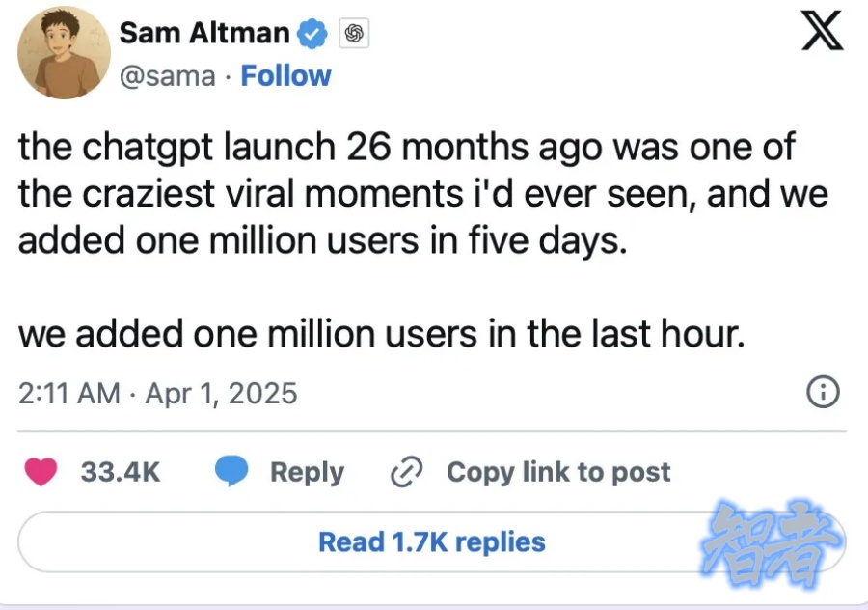Click the line about the last hour
This screenshot has width=868, height=610.
382,334
